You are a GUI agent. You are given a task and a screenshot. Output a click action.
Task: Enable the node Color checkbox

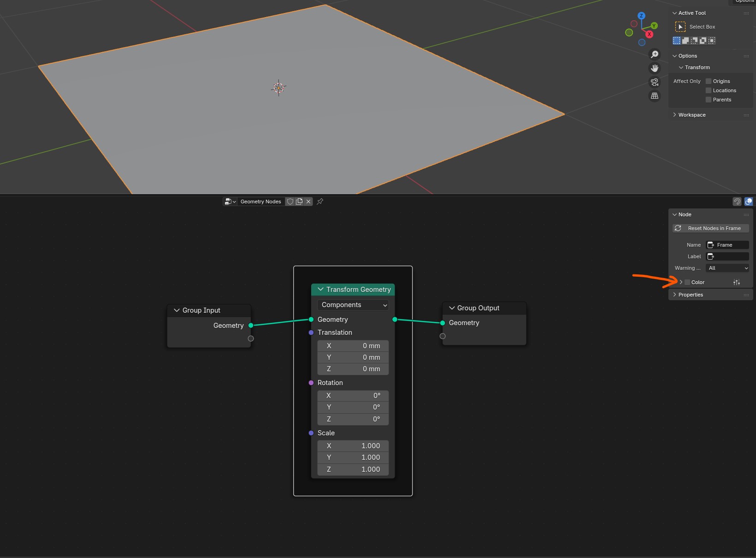[687, 282]
